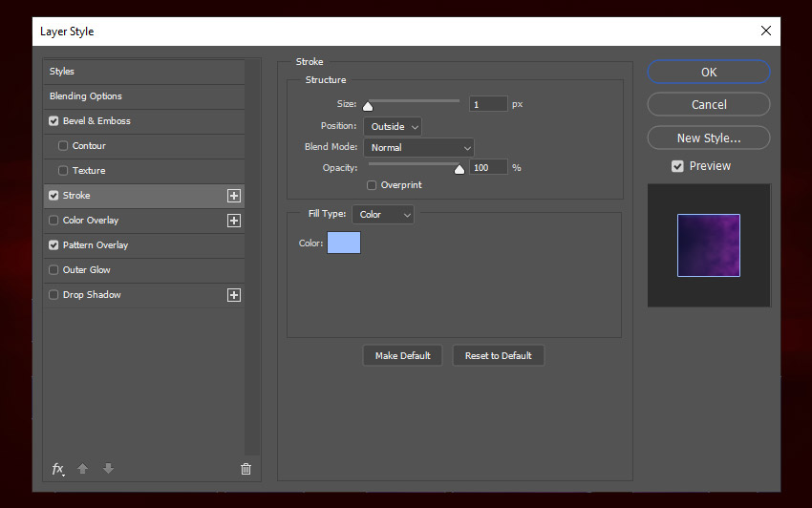Add another Drop Shadow with plus icon

(x=233, y=295)
